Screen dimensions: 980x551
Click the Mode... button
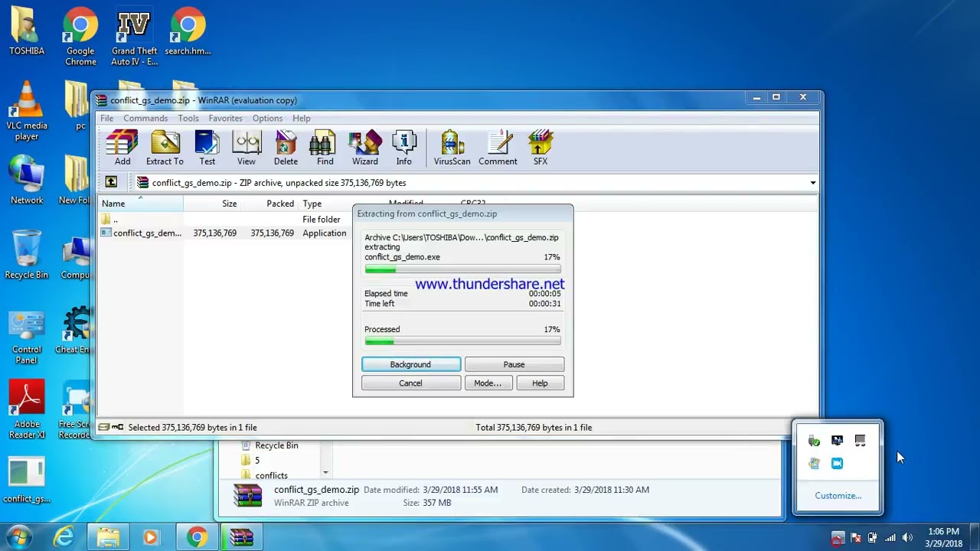pyautogui.click(x=488, y=383)
